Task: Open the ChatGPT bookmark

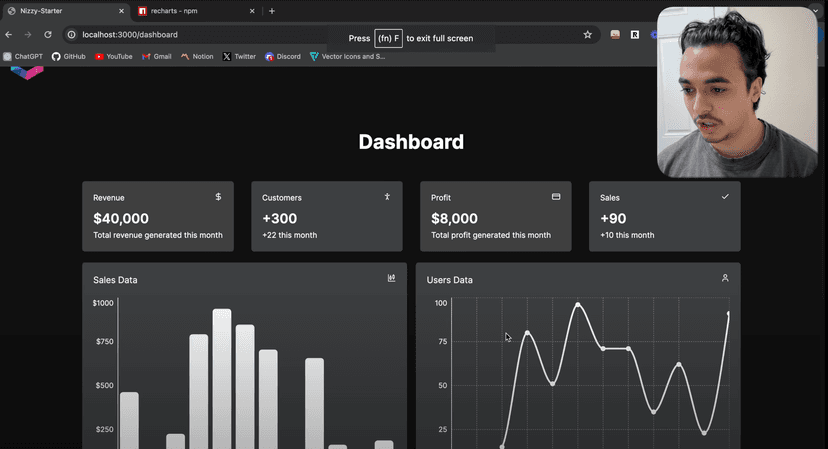Action: point(24,57)
